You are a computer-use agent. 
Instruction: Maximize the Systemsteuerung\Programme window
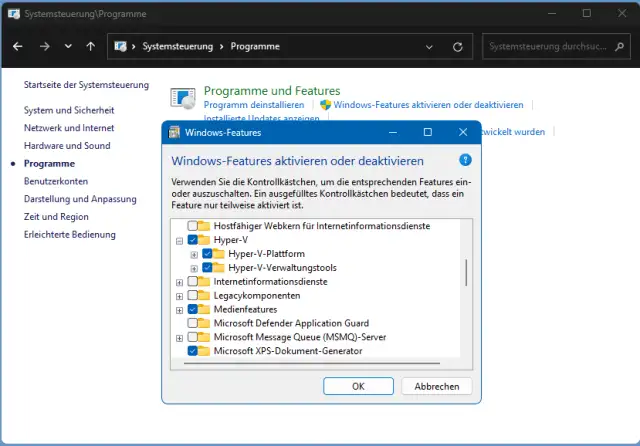tap(587, 13)
